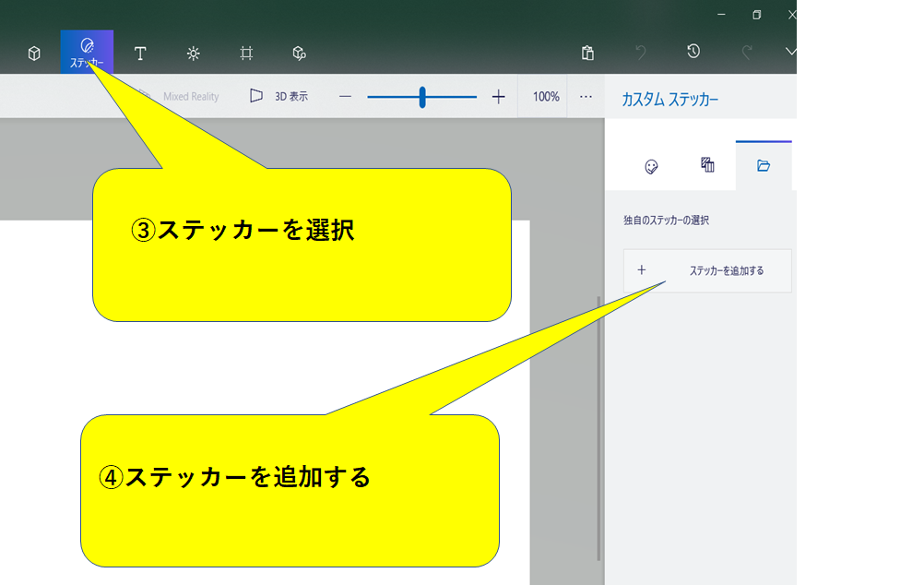The height and width of the screenshot is (585, 924).
Task: Click the Paste clipboard icon
Action: (588, 53)
